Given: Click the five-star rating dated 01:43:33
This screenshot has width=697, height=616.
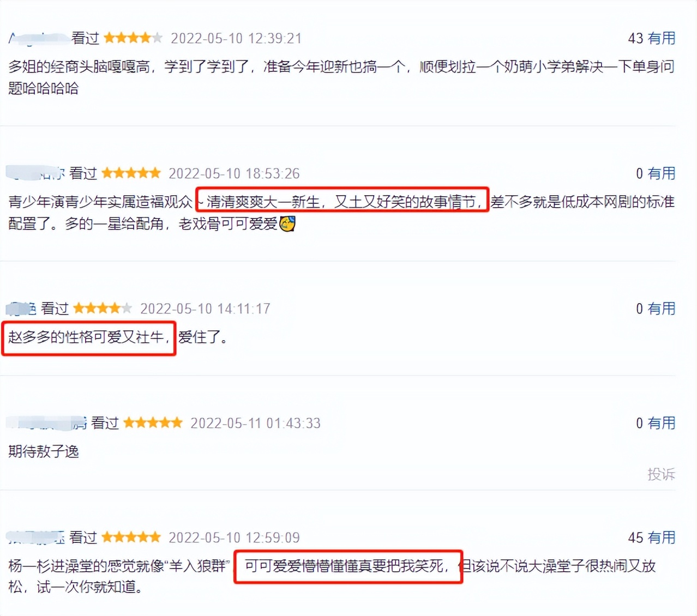Looking at the screenshot, I should [153, 423].
